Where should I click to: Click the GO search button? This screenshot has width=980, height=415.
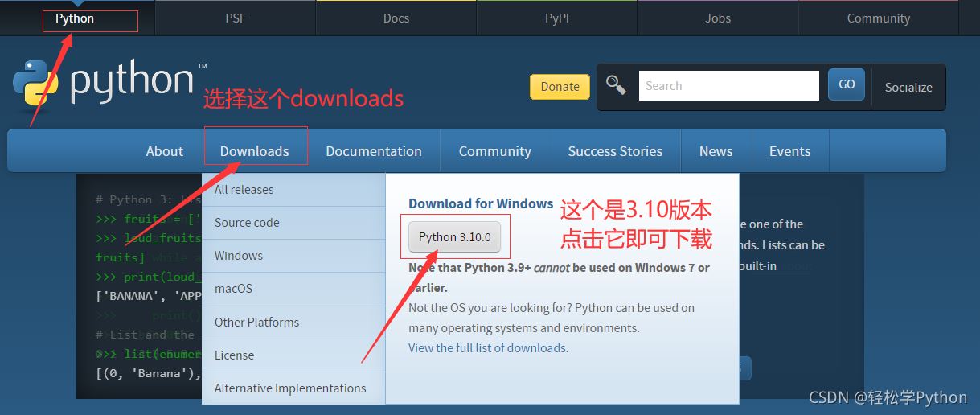847,84
